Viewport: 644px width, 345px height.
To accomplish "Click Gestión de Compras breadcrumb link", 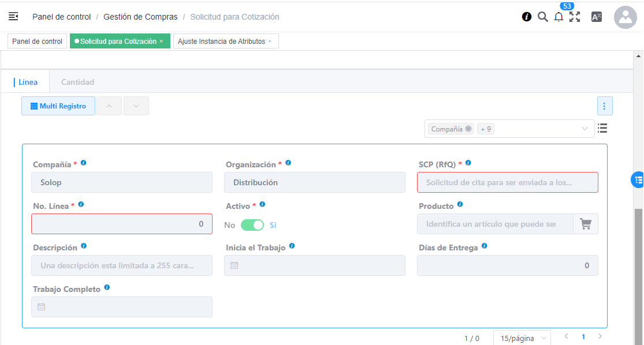I will [140, 17].
